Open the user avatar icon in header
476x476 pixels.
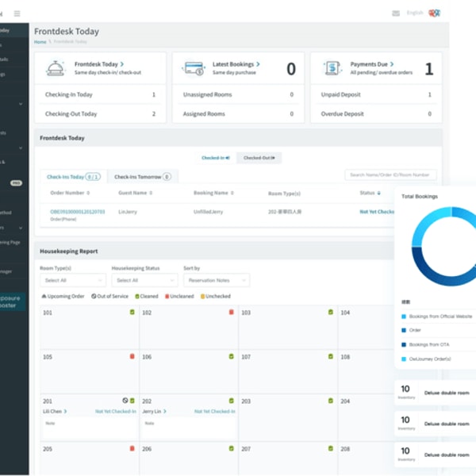(434, 13)
